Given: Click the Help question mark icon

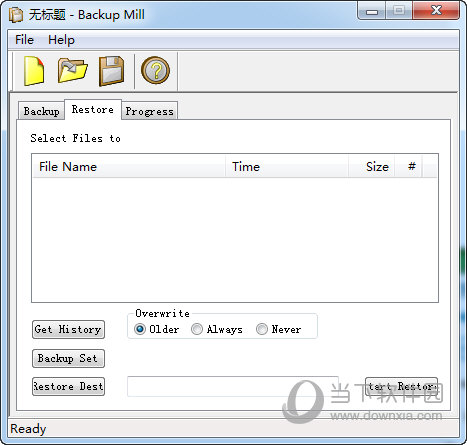Looking at the screenshot, I should 155,70.
